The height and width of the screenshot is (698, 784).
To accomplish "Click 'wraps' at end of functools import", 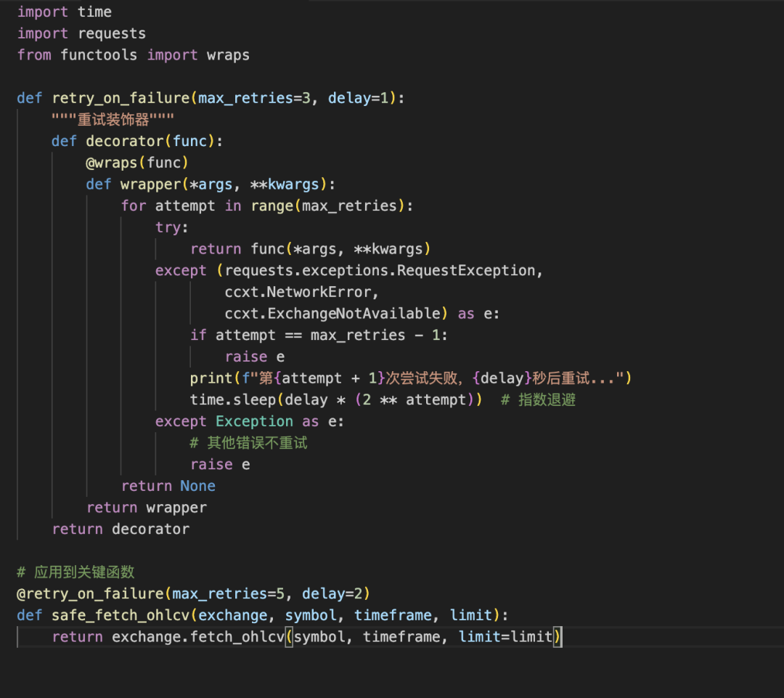I will 228,55.
